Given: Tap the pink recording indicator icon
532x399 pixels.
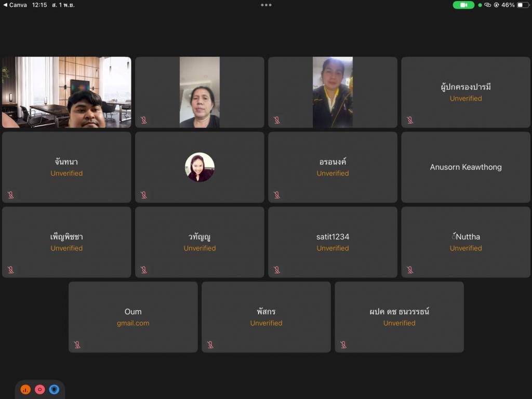Looking at the screenshot, I should point(40,389).
